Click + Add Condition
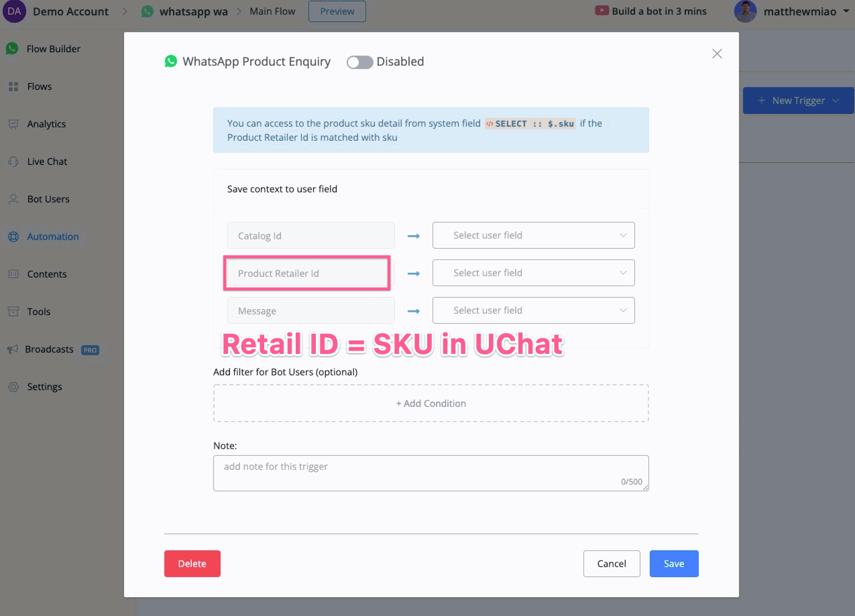This screenshot has width=855, height=616. coord(431,404)
